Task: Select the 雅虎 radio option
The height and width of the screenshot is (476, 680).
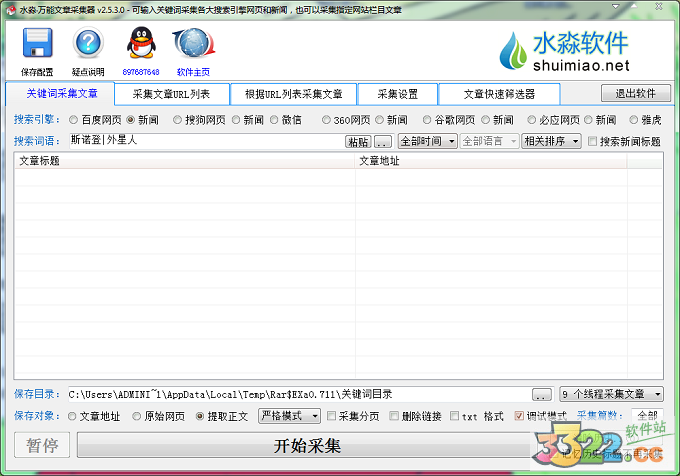Action: [x=634, y=120]
